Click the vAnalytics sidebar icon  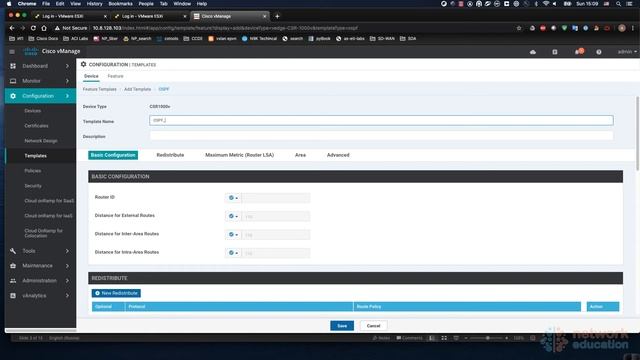13,296
